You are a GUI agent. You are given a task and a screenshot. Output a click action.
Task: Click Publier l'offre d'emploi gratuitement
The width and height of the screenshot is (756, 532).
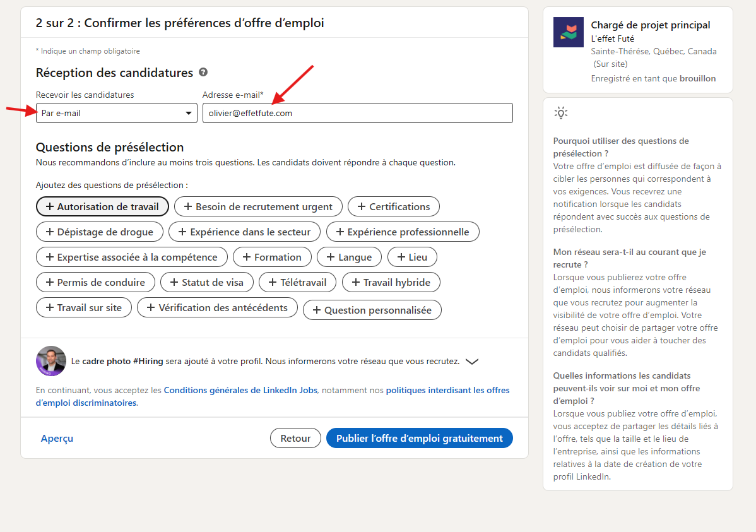(419, 438)
